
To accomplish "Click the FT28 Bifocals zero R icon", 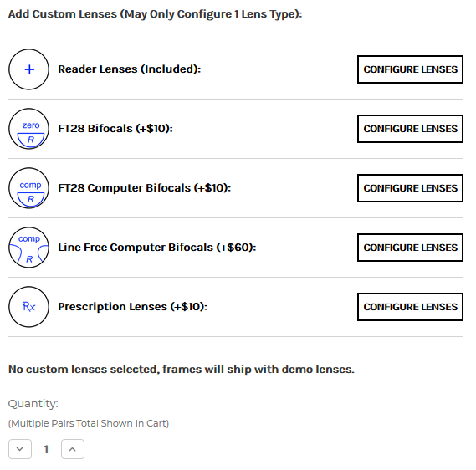I will pyautogui.click(x=28, y=129).
